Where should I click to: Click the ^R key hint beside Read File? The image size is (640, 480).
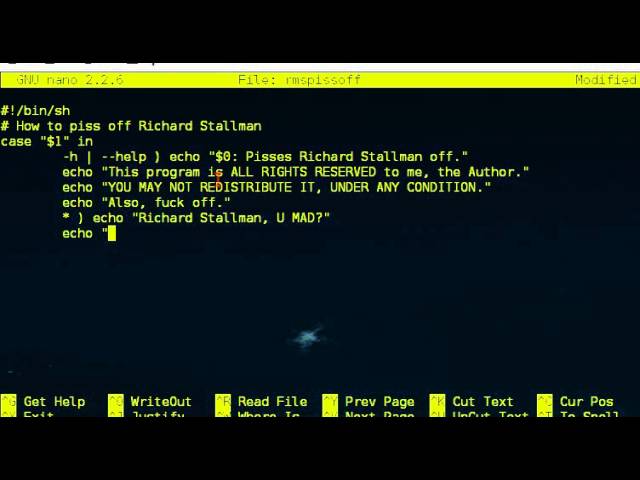223,402
